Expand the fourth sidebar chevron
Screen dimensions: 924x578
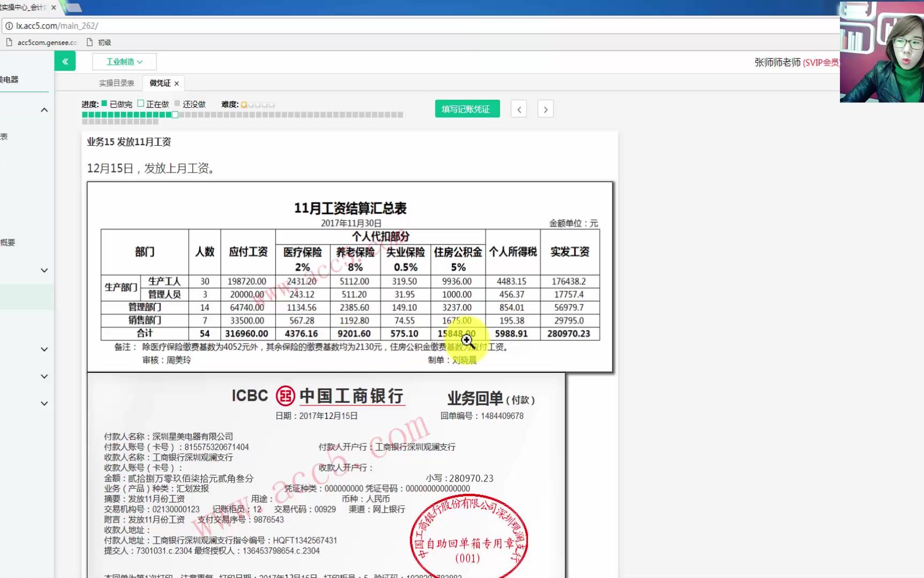coord(44,376)
